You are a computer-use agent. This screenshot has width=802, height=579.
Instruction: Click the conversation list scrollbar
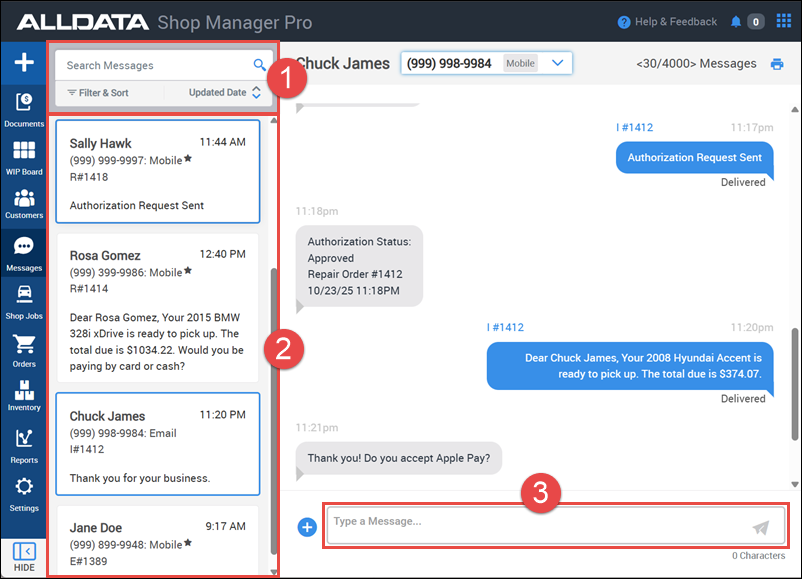pyautogui.click(x=274, y=411)
